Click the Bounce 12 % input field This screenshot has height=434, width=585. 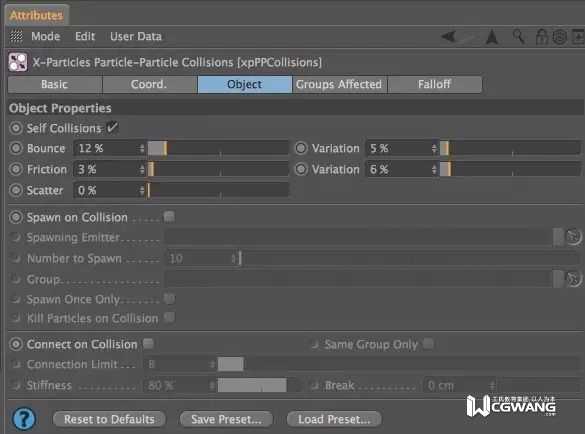pos(106,148)
